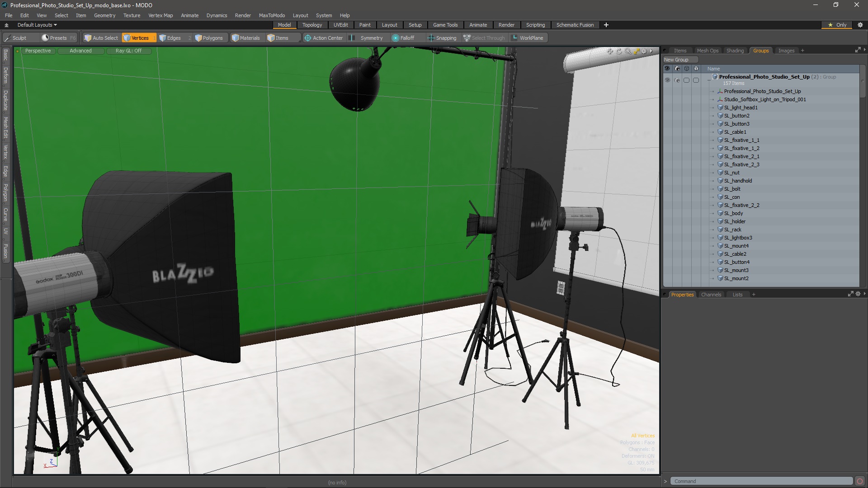Toggle Snapping on

coord(442,38)
